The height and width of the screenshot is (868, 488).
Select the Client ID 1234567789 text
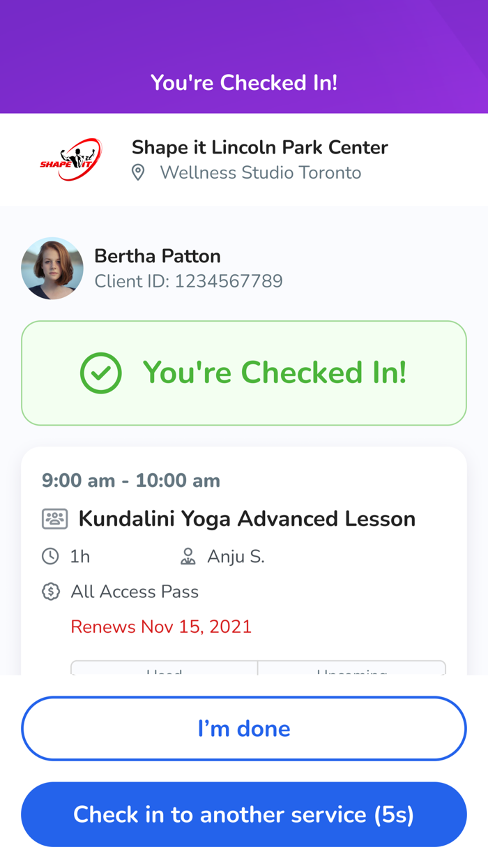pos(189,280)
